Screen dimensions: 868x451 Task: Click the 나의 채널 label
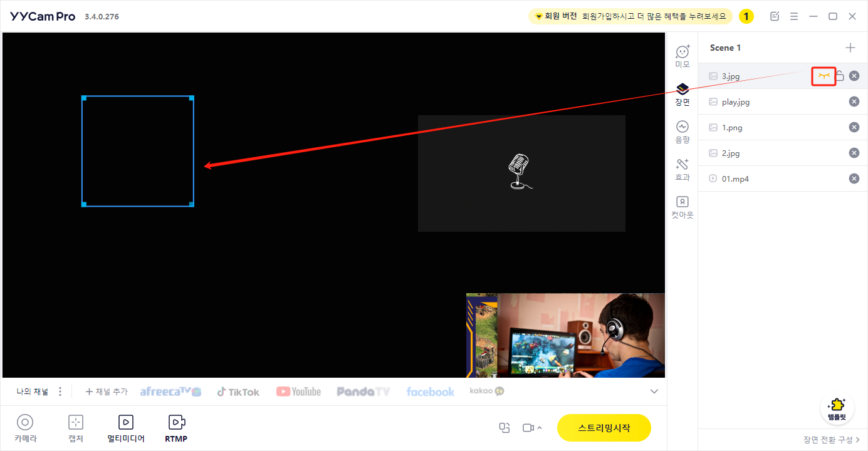pos(33,391)
